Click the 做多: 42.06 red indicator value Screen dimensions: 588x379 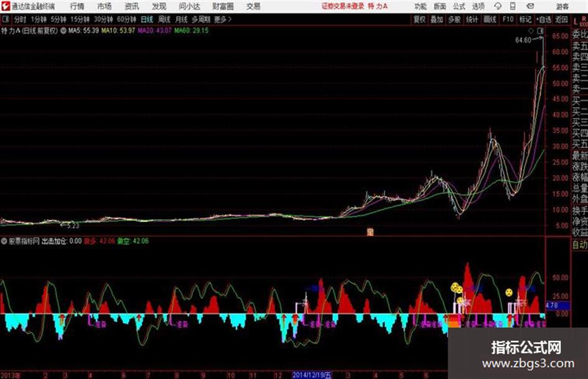(100, 241)
